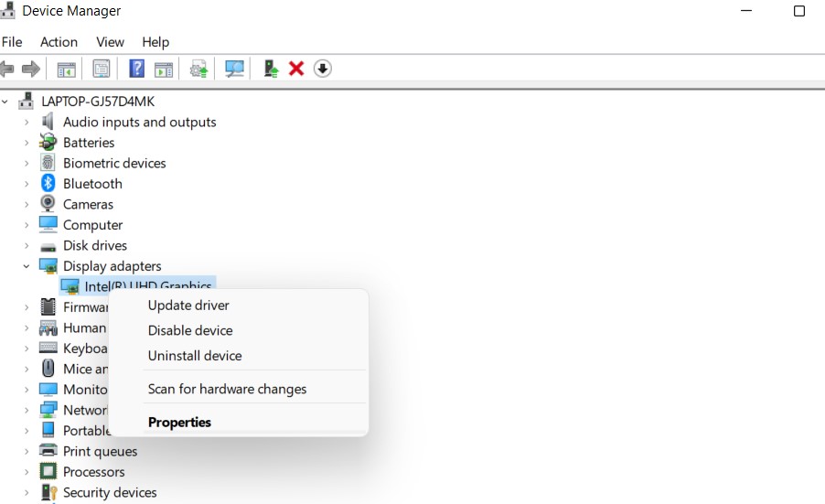
Task: Click the forward arrow toolbar button
Action: tap(31, 69)
